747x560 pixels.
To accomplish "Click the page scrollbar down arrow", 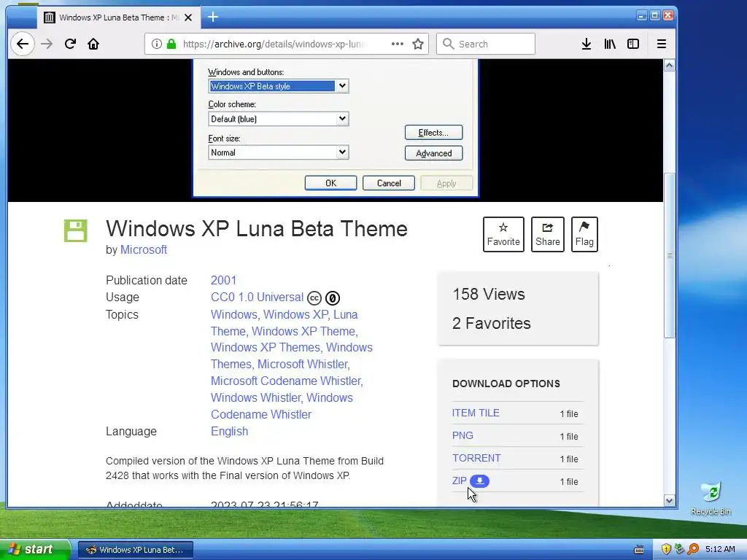I will click(x=670, y=500).
